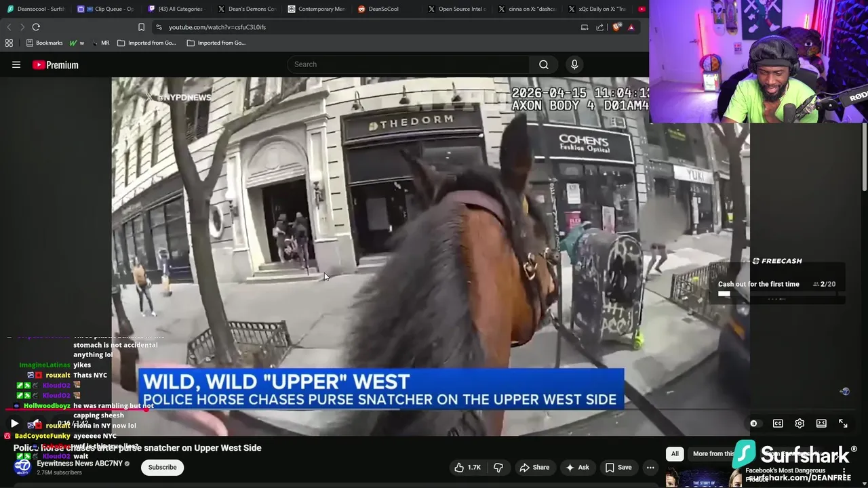Click the YouTube search magnifier button
The height and width of the screenshot is (488, 868).
click(544, 64)
